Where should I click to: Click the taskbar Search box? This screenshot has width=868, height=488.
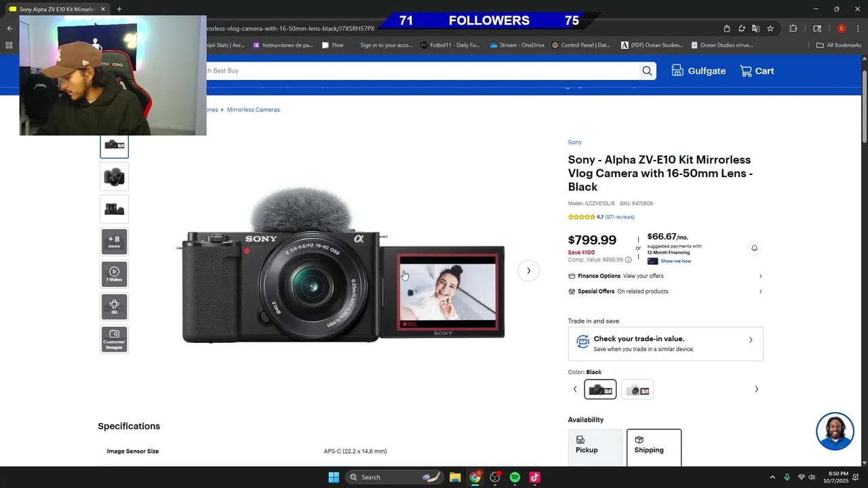(395, 477)
